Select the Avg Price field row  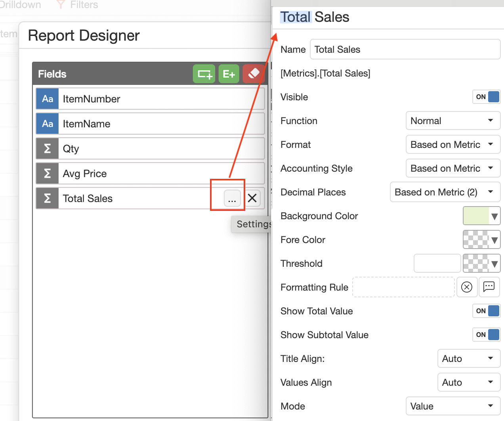(150, 174)
